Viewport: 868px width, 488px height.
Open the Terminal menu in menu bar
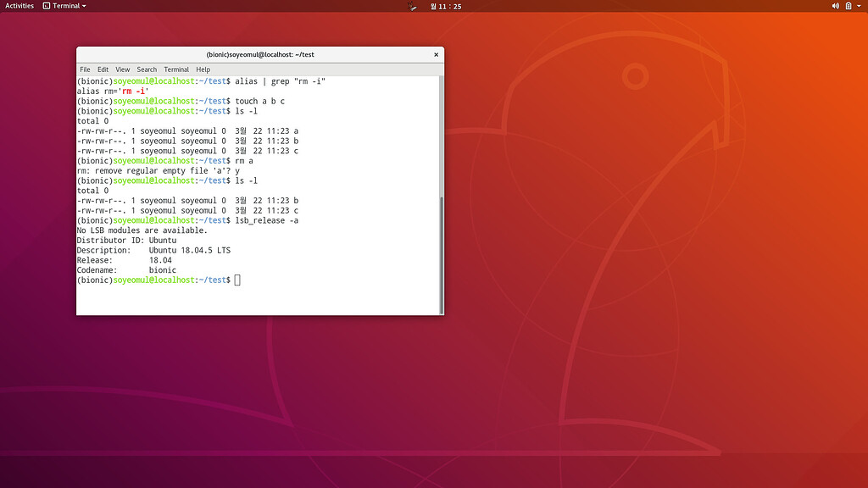[x=176, y=69]
